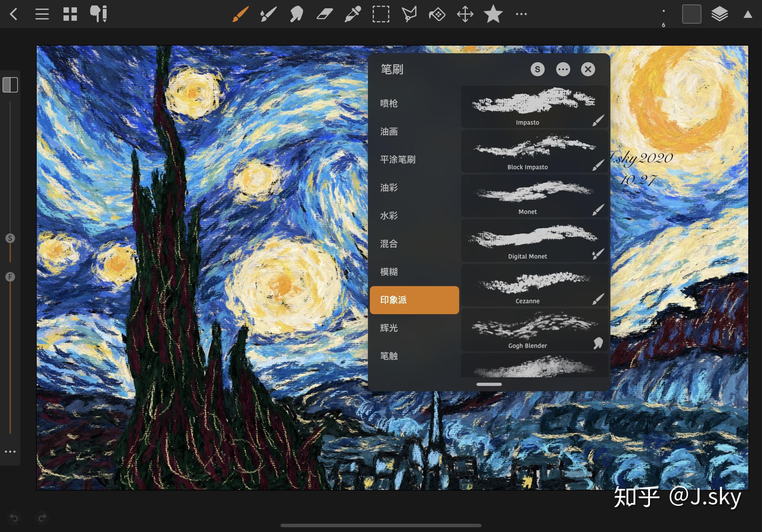Open brush panel more options menu

pyautogui.click(x=563, y=69)
